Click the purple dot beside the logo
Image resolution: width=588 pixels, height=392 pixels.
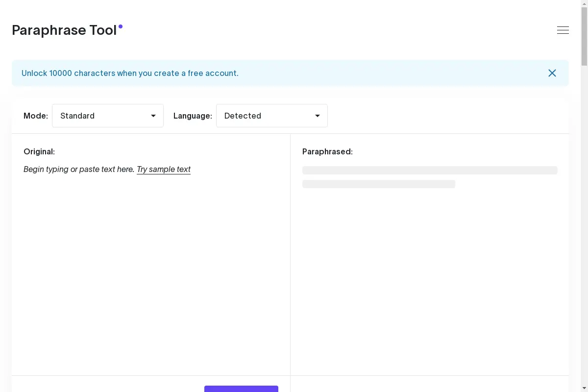(120, 26)
